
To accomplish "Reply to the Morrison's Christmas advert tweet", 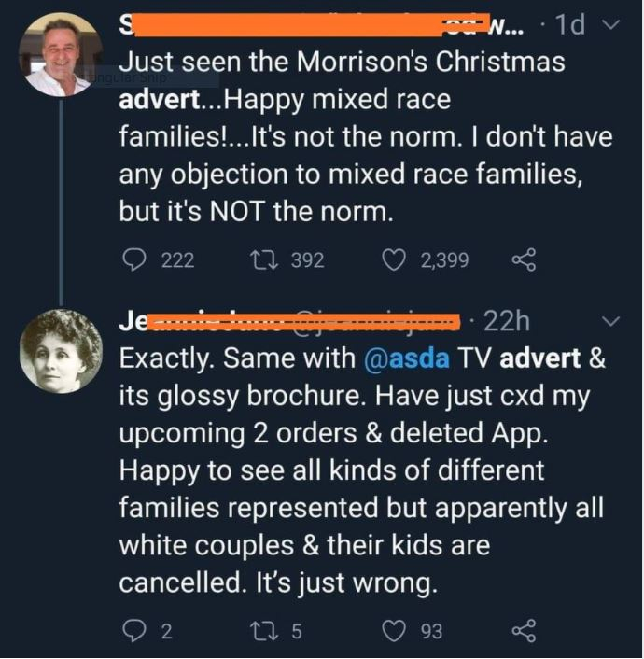I will click(x=133, y=260).
